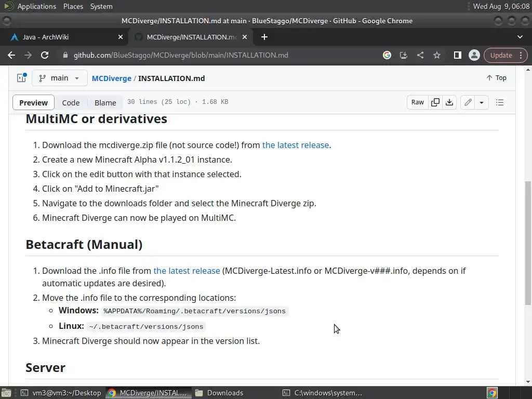Viewport: 532px width, 399px height.
Task: Open MultiMC section latest release link
Action: pos(296,145)
